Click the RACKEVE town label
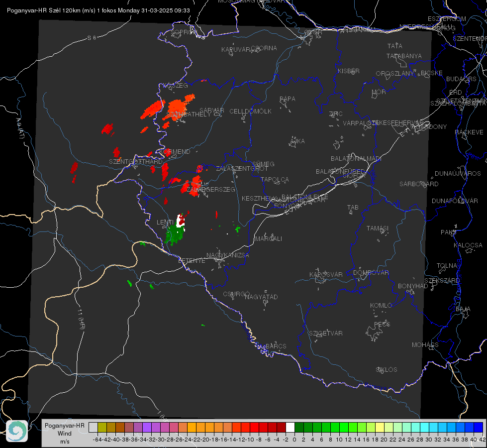 [x=469, y=132]
